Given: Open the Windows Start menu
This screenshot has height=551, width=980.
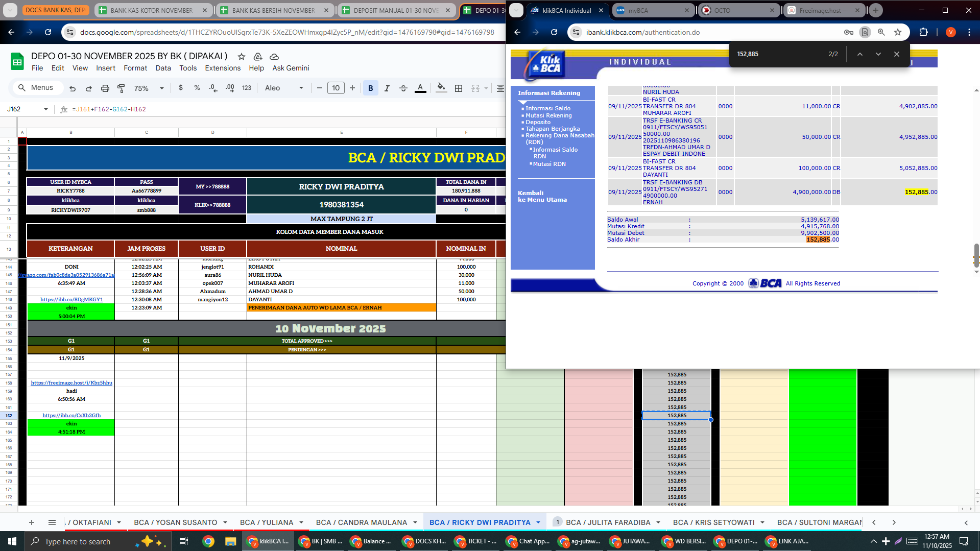Looking at the screenshot, I should 12,541.
